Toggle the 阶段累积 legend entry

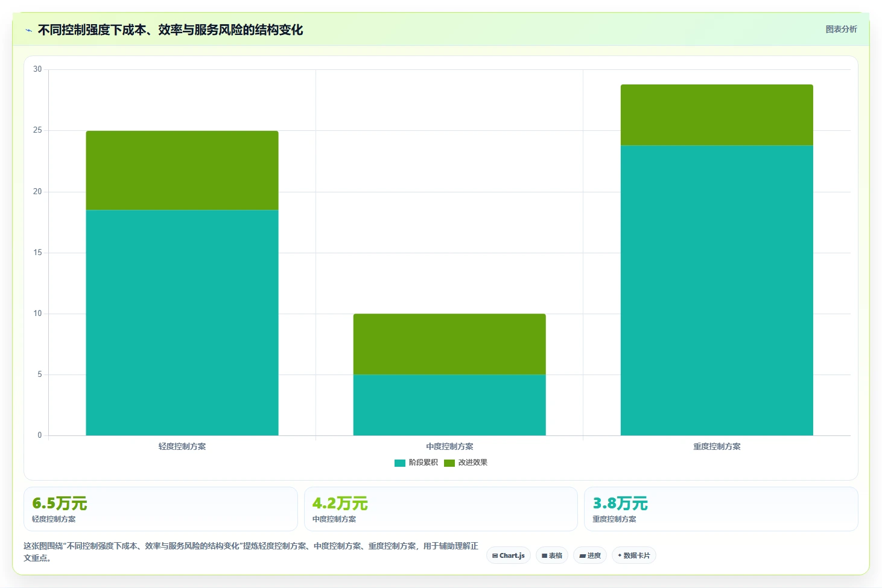pyautogui.click(x=416, y=463)
